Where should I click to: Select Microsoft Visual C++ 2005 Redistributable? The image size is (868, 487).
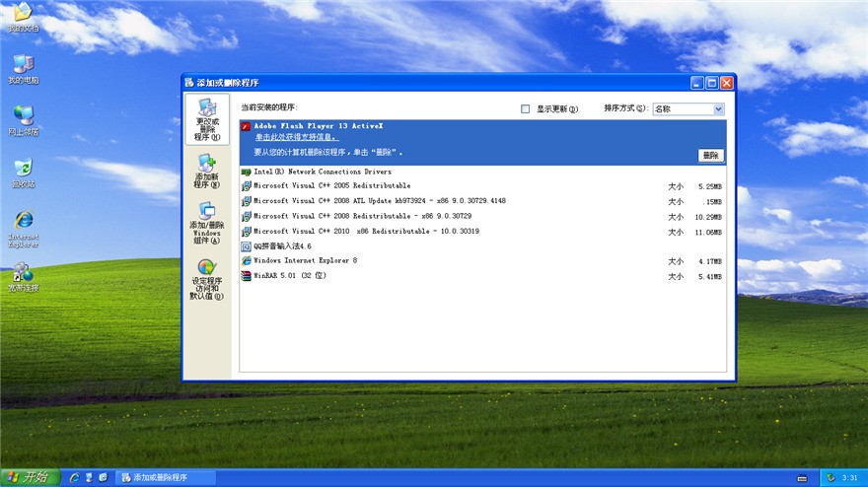pyautogui.click(x=331, y=185)
